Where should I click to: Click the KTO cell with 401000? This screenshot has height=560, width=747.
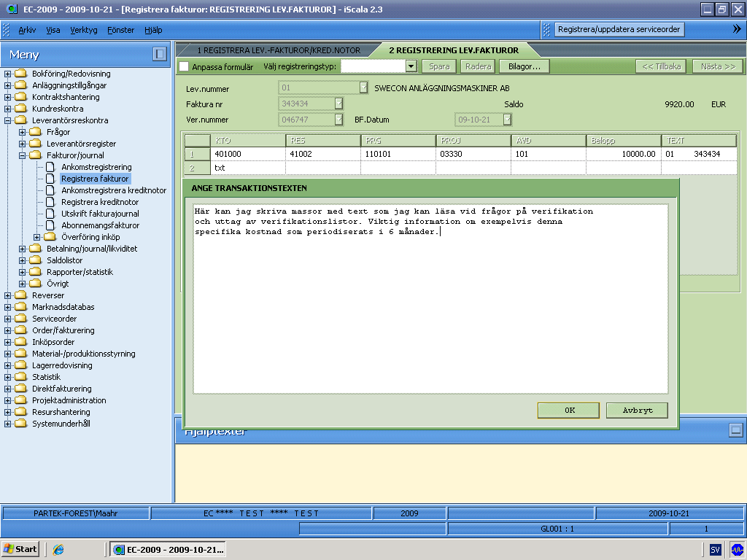248,154
